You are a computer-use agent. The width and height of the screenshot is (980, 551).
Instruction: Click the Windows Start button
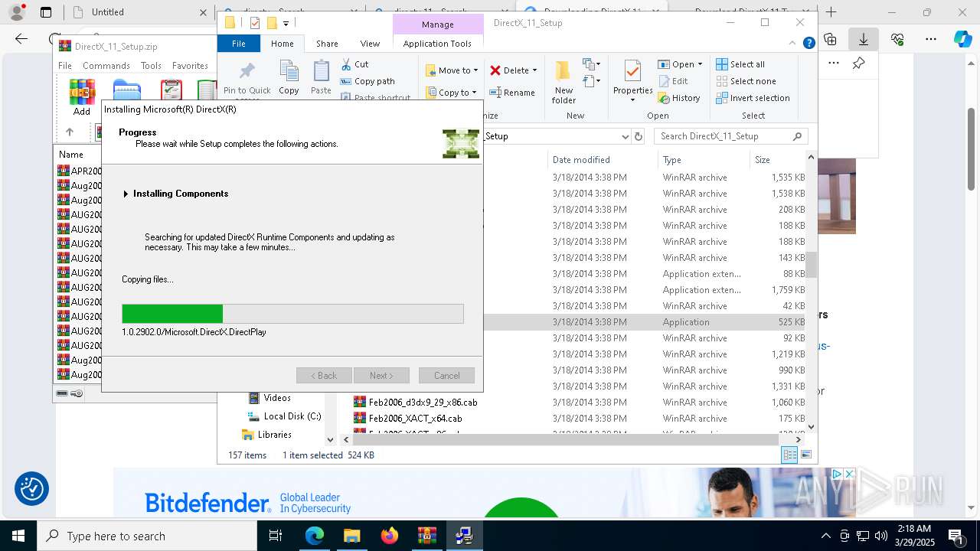[x=18, y=536]
